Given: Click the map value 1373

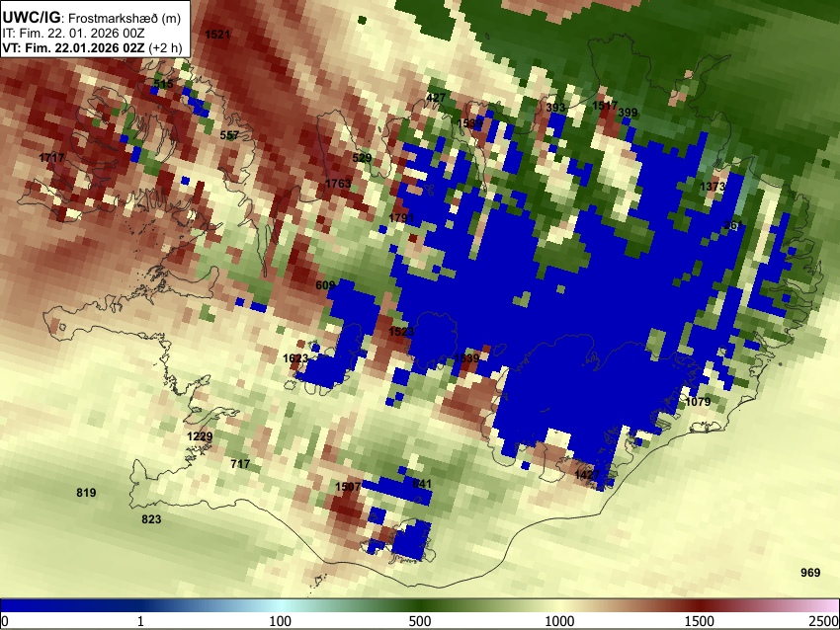Looking at the screenshot, I should coord(713,187).
